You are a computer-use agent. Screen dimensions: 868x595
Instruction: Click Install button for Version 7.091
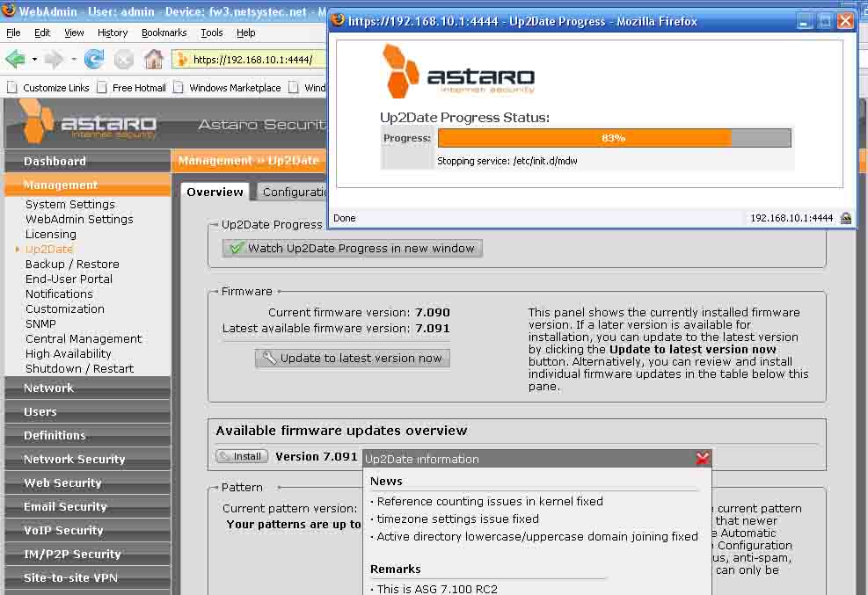(x=242, y=456)
